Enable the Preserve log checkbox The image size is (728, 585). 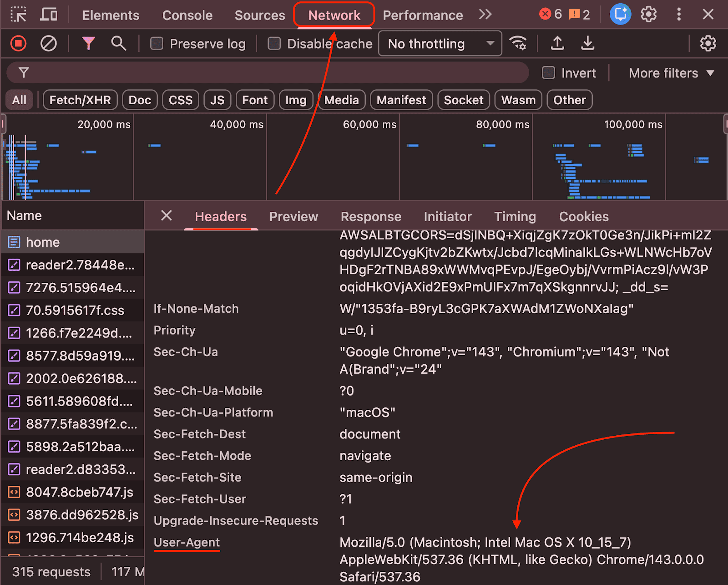157,43
